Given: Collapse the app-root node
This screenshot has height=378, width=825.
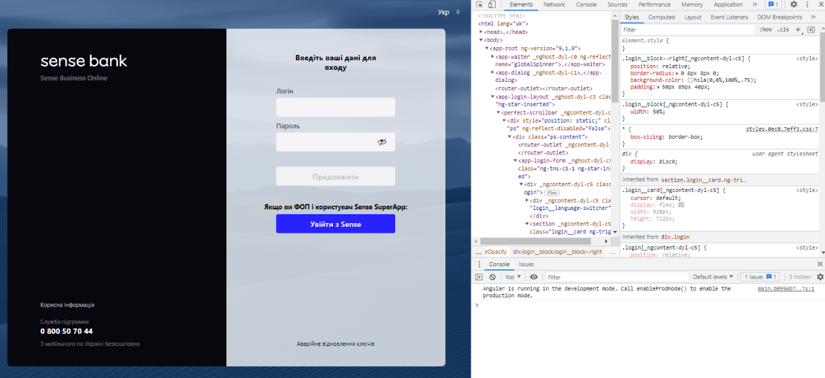Looking at the screenshot, I should [487, 48].
